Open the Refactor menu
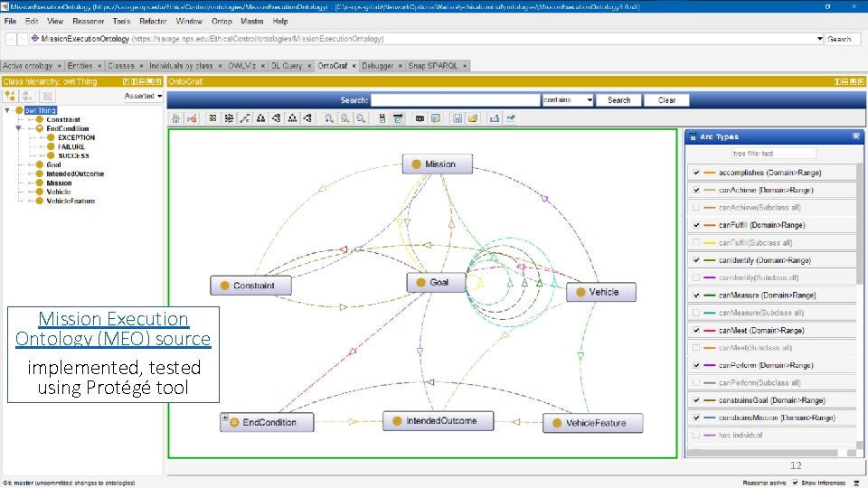The image size is (868, 488). [x=153, y=21]
